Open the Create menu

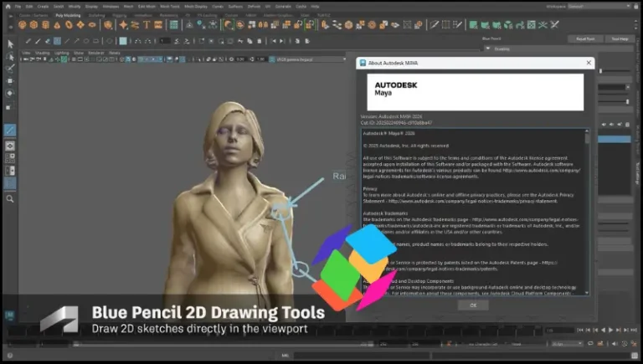[43, 7]
